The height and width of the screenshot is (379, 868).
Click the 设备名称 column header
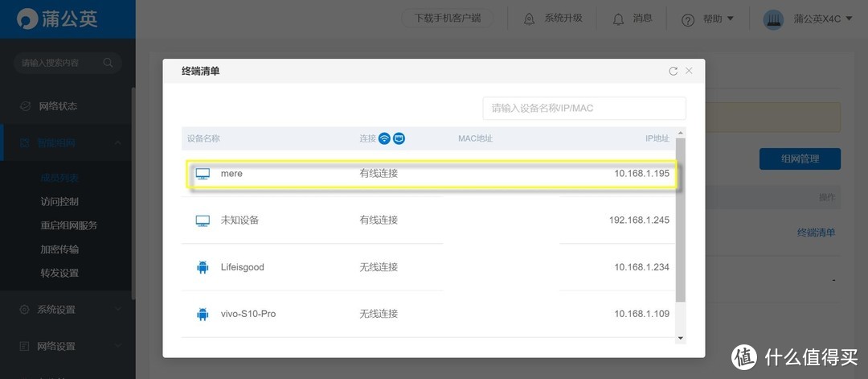203,138
